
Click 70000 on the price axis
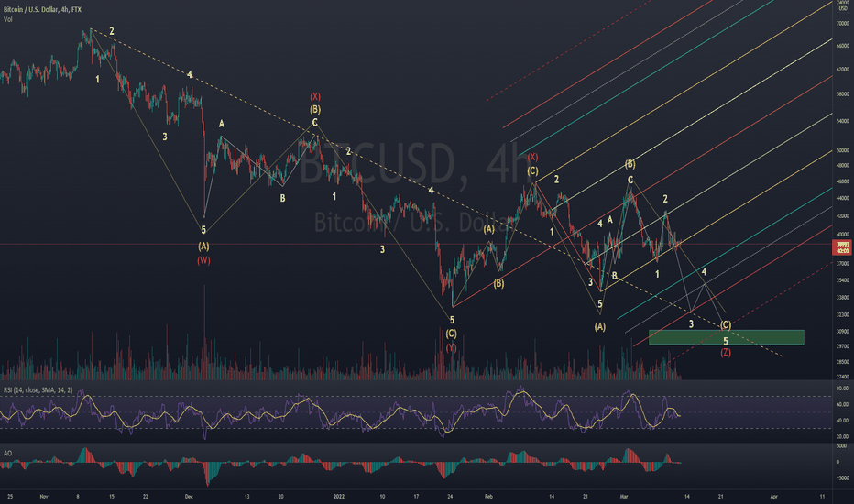pyautogui.click(x=843, y=24)
